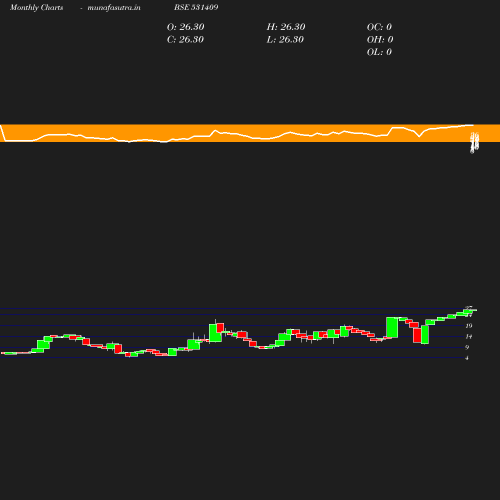Viewport: 500px width, 500px height.
Task: Click the price axis label "4"
Action: click(x=467, y=358)
